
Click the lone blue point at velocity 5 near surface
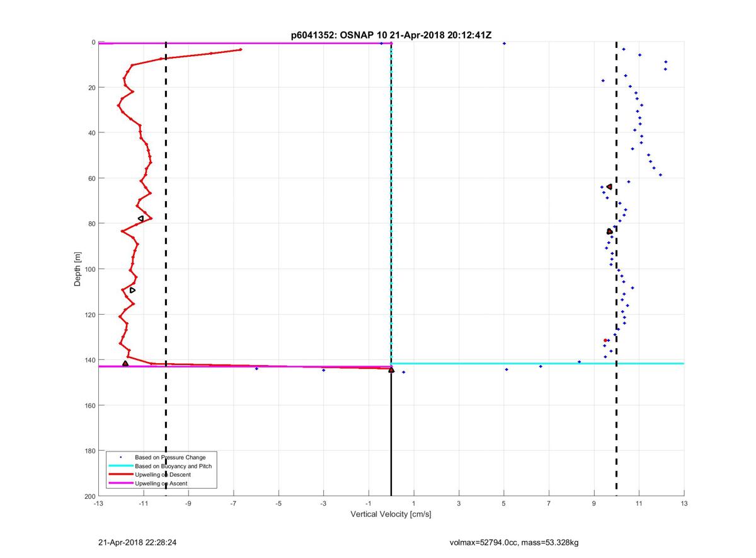[x=504, y=44]
